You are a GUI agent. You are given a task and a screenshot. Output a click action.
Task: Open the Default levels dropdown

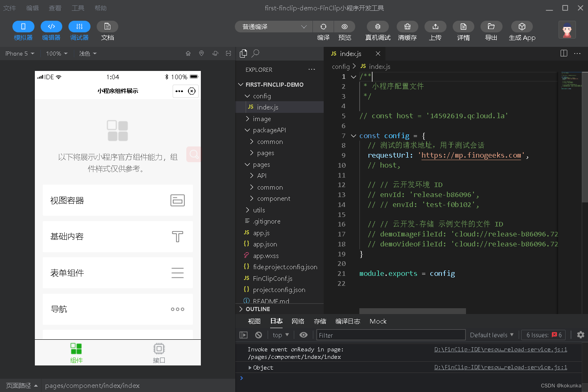coord(492,335)
